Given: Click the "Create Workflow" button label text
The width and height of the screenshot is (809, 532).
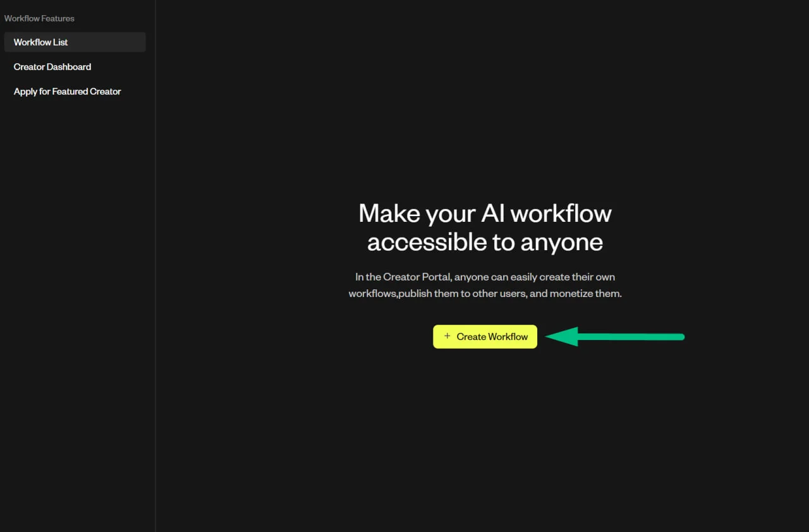Looking at the screenshot, I should click(492, 337).
